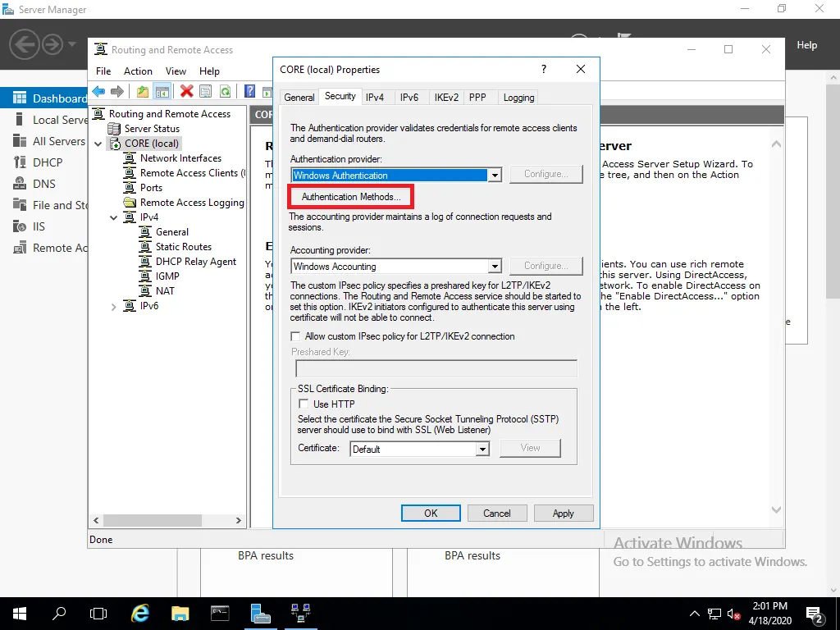Show hidden tray icons chevron
840x630 pixels.
[x=694, y=614]
